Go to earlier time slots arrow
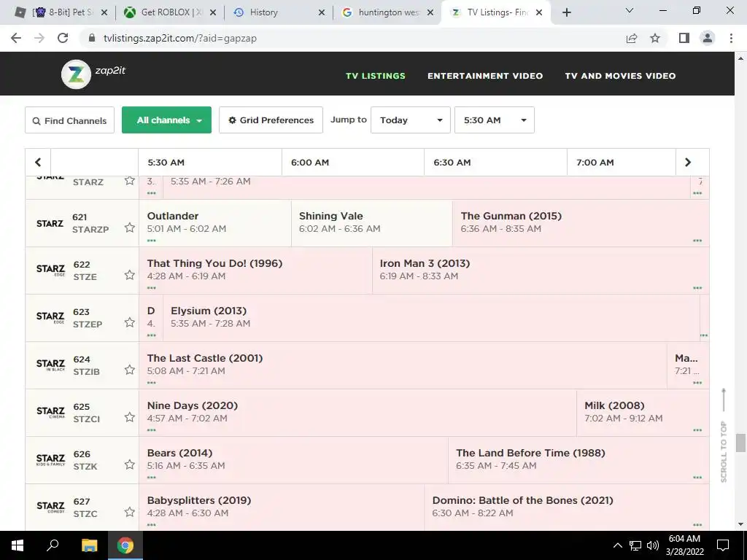Image resolution: width=747 pixels, height=560 pixels. (38, 163)
